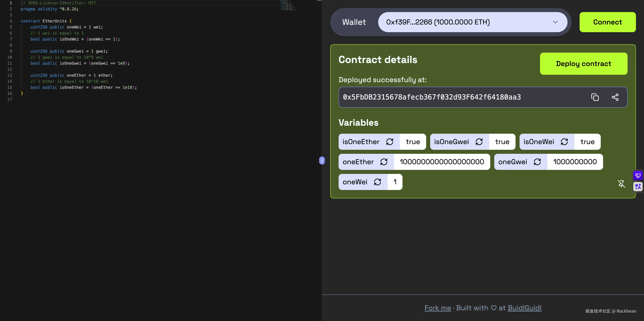The image size is (644, 321).
Task: Click the wallet dropdown chevron arrow
Action: [x=555, y=22]
